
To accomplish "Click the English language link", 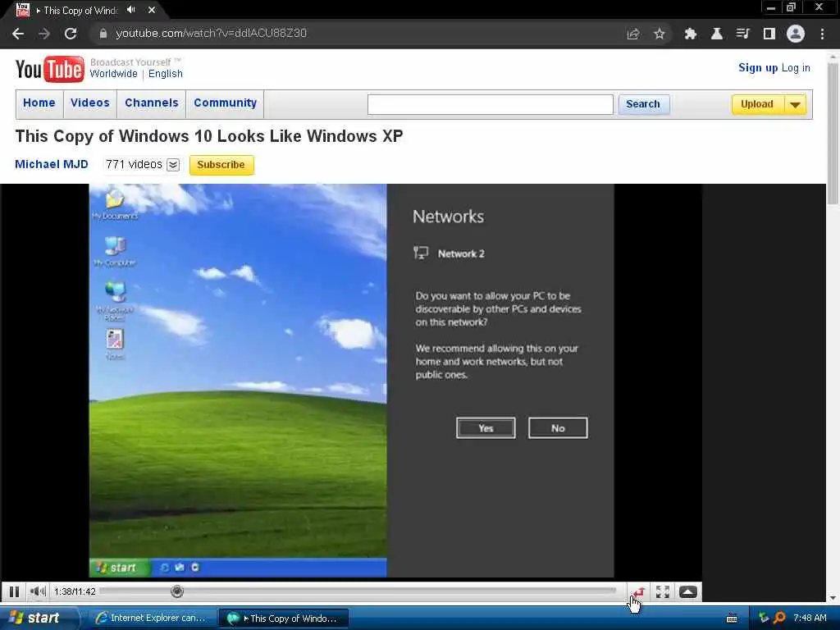I will pos(166,73).
